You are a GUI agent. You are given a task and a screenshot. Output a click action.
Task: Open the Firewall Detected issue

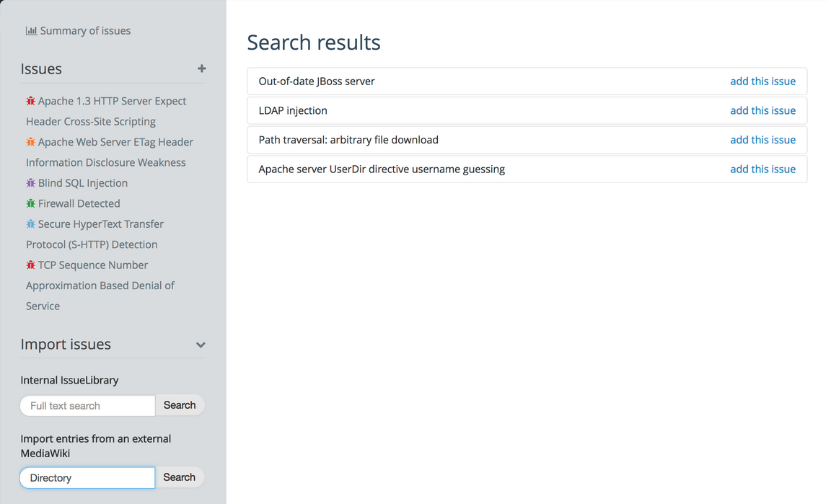coord(79,203)
